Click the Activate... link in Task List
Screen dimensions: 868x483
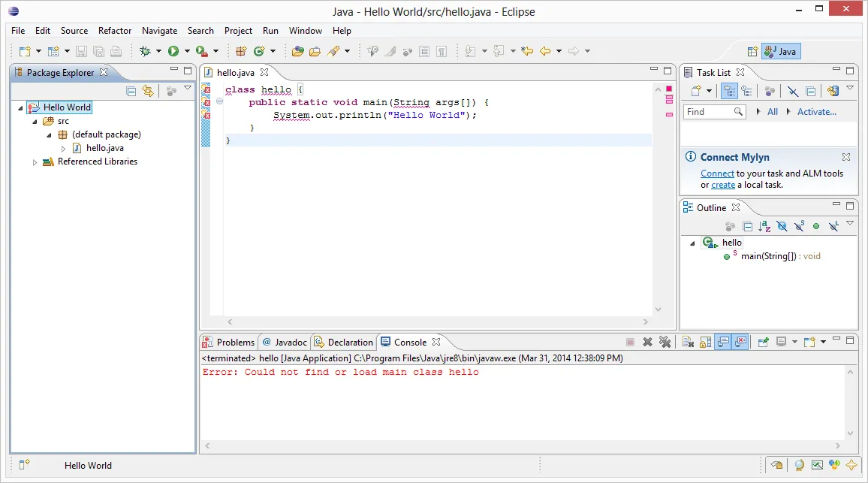[816, 112]
